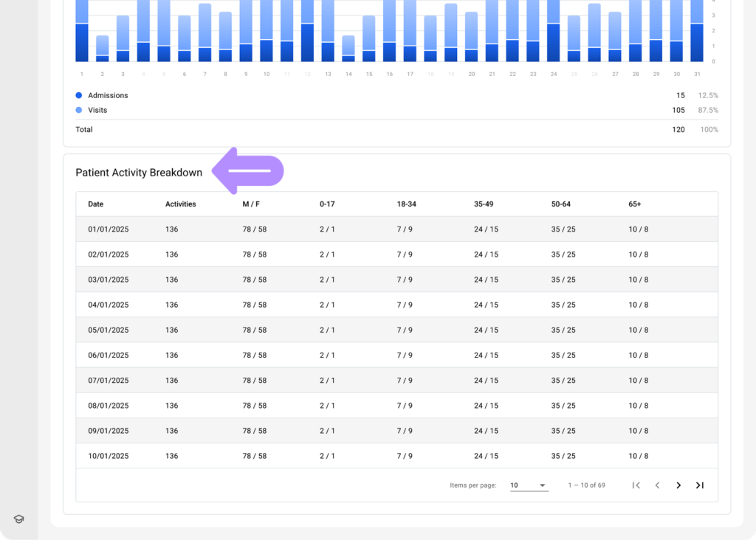Click the blue Admissions legend dot
Screen dimensions: 756x540
(78, 95)
